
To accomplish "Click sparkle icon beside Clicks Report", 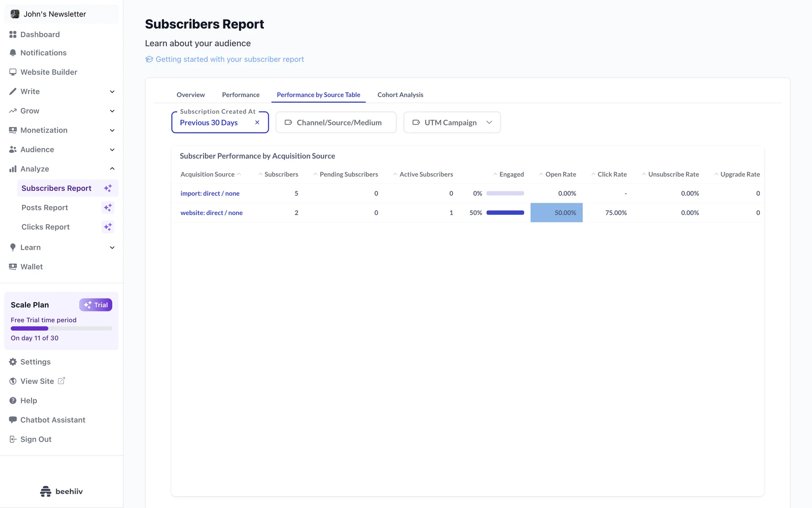I will click(x=108, y=227).
